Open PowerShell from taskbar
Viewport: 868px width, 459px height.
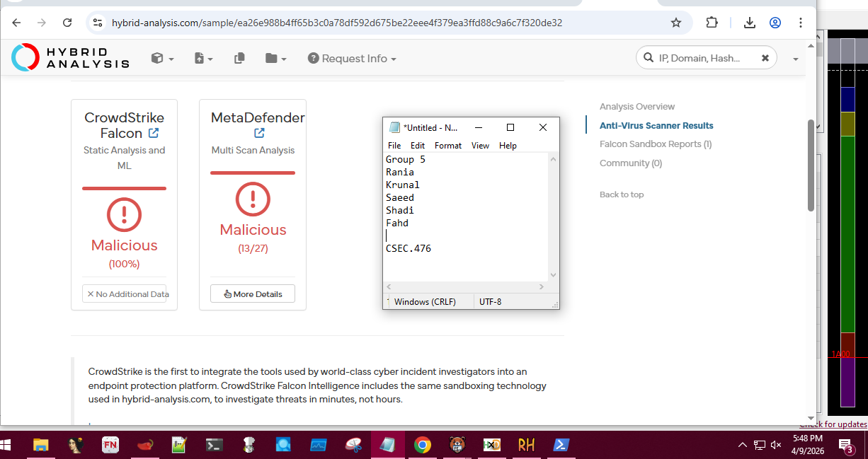[561, 445]
